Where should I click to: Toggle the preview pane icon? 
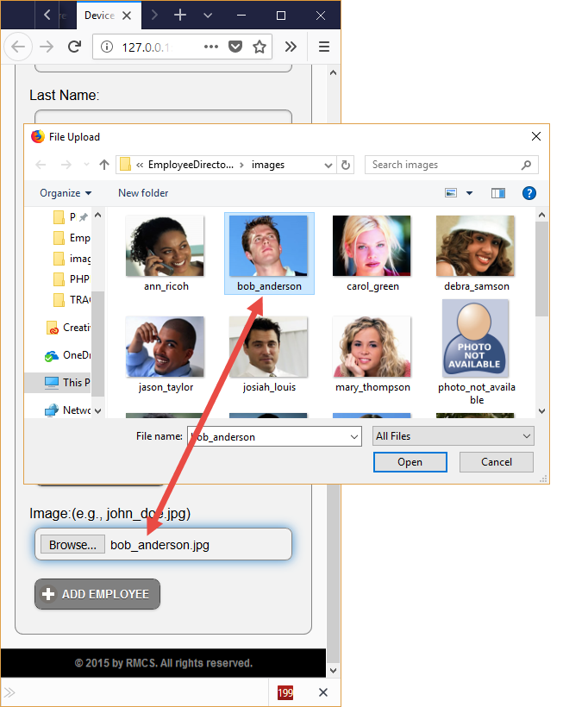click(x=498, y=193)
